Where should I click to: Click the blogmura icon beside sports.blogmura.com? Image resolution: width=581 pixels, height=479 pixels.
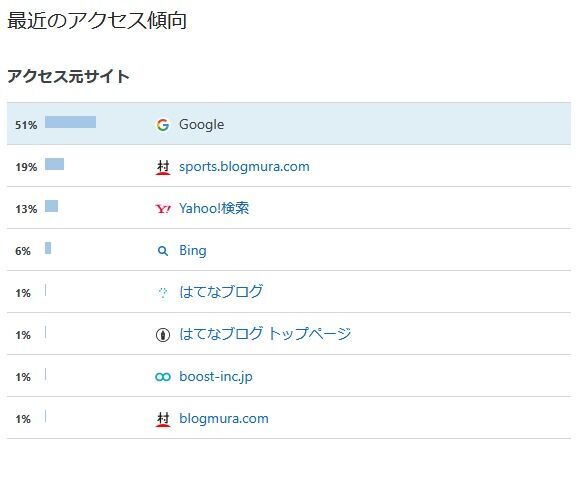pos(163,167)
